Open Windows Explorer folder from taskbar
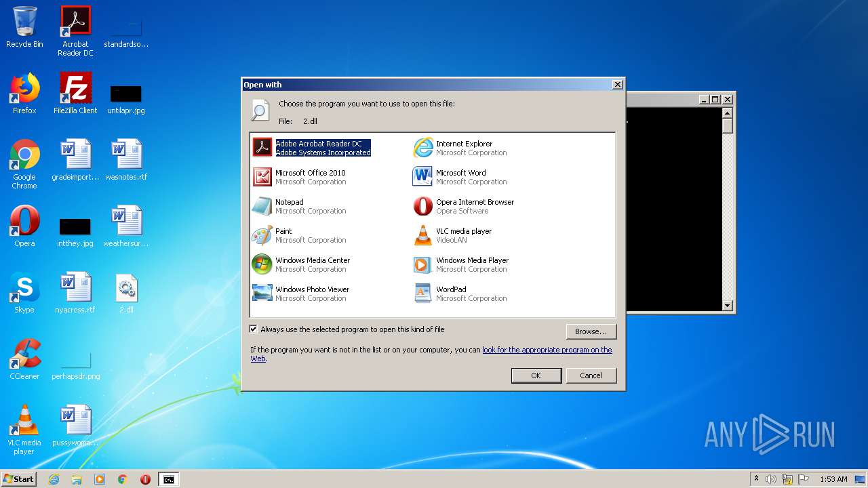This screenshot has width=868, height=488. click(x=77, y=479)
